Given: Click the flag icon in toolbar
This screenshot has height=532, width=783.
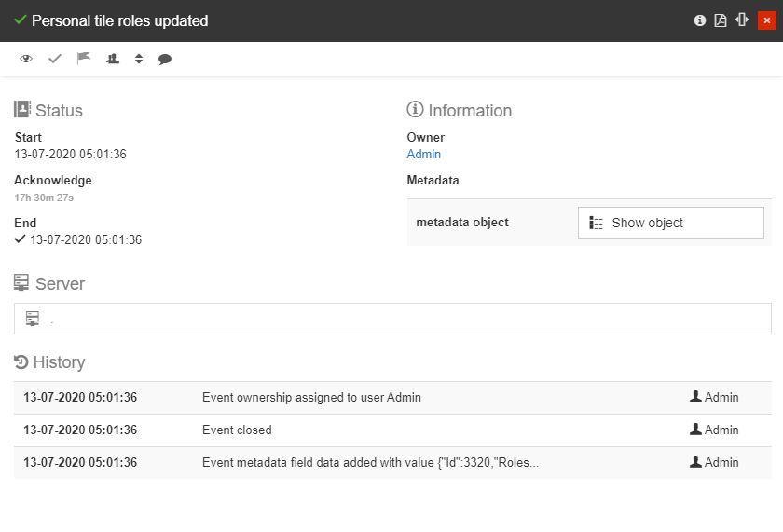Looking at the screenshot, I should point(83,59).
